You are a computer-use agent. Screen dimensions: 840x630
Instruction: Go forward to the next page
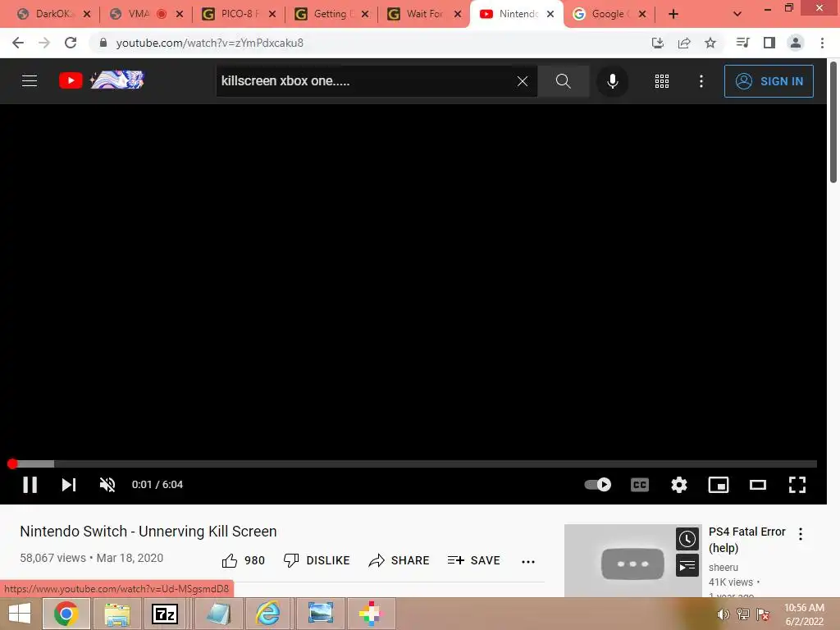(x=44, y=43)
